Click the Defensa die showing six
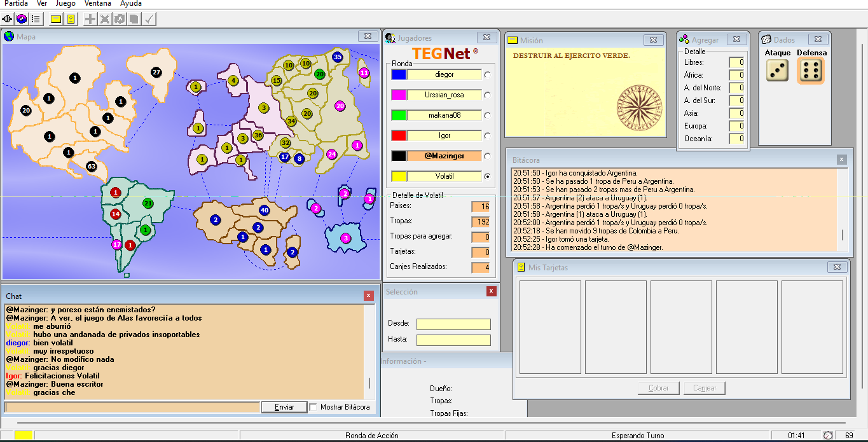The height and width of the screenshot is (442, 868). click(x=810, y=71)
